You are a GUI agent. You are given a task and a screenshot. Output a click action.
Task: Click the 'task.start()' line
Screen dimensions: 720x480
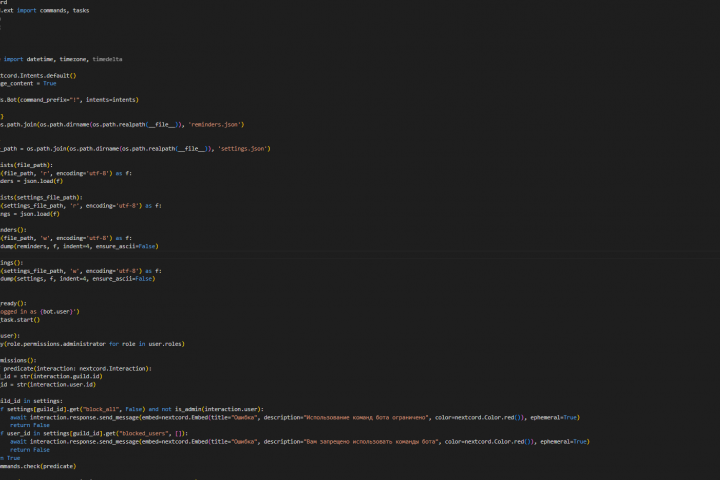[20, 320]
